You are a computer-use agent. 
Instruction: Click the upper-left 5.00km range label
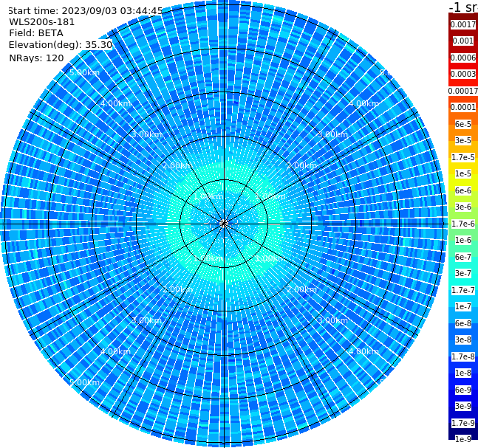point(84,72)
